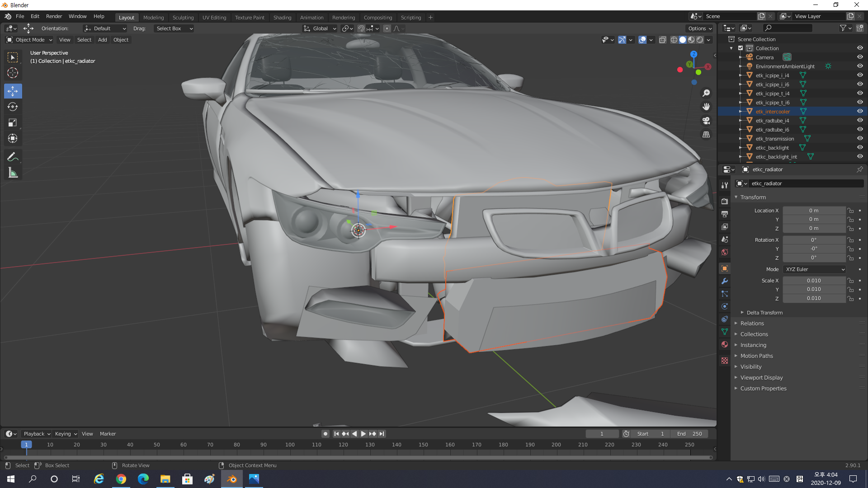This screenshot has height=488, width=868.
Task: Uncheck the Collection checkbox in outliner
Action: tap(741, 48)
